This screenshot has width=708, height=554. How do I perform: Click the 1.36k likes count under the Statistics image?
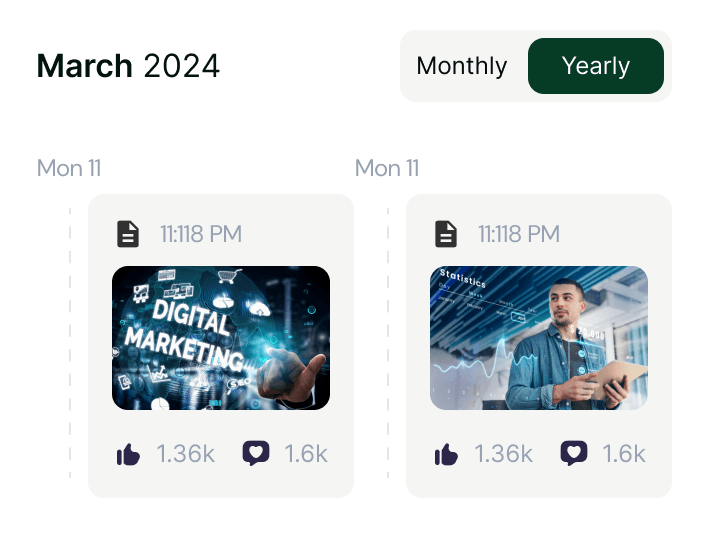pos(504,454)
